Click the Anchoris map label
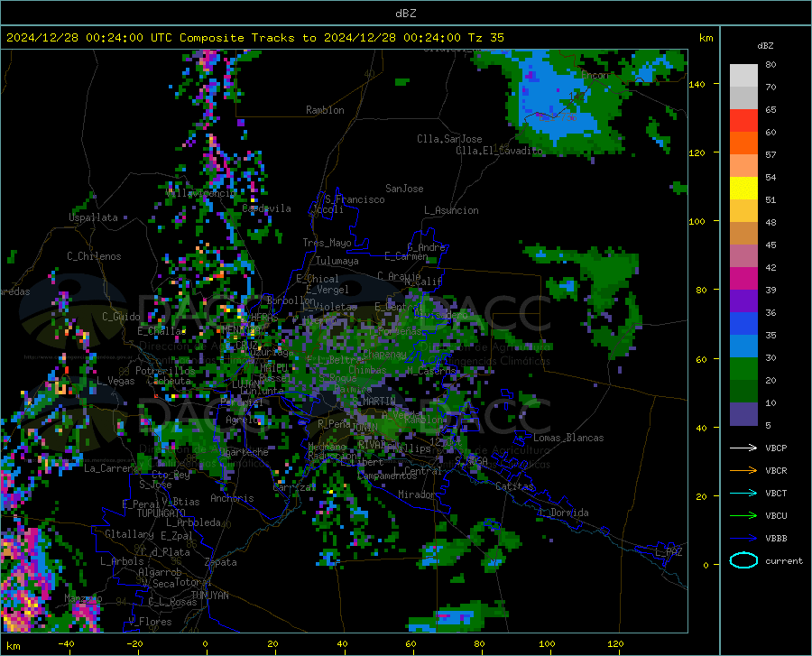 coord(232,498)
